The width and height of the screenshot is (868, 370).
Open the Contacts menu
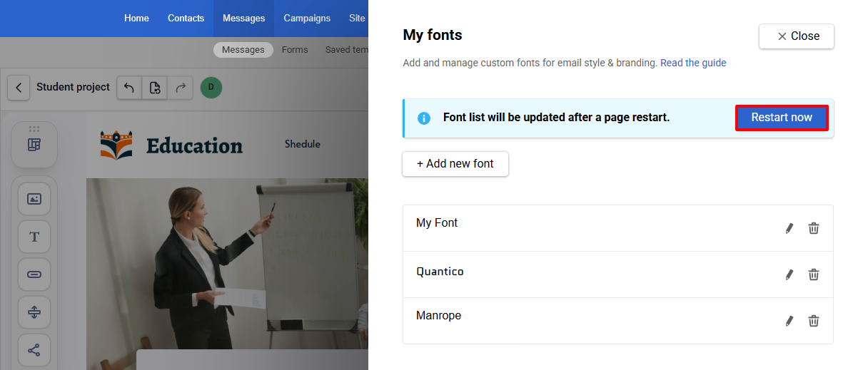(x=186, y=18)
